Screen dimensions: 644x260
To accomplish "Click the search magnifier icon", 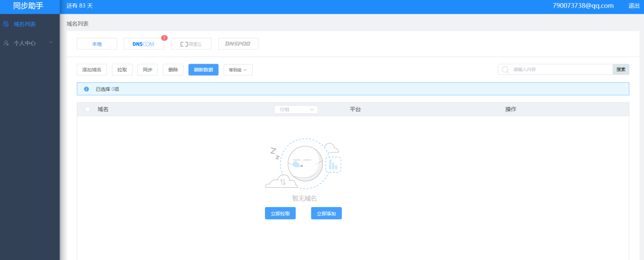I will pyautogui.click(x=505, y=70).
